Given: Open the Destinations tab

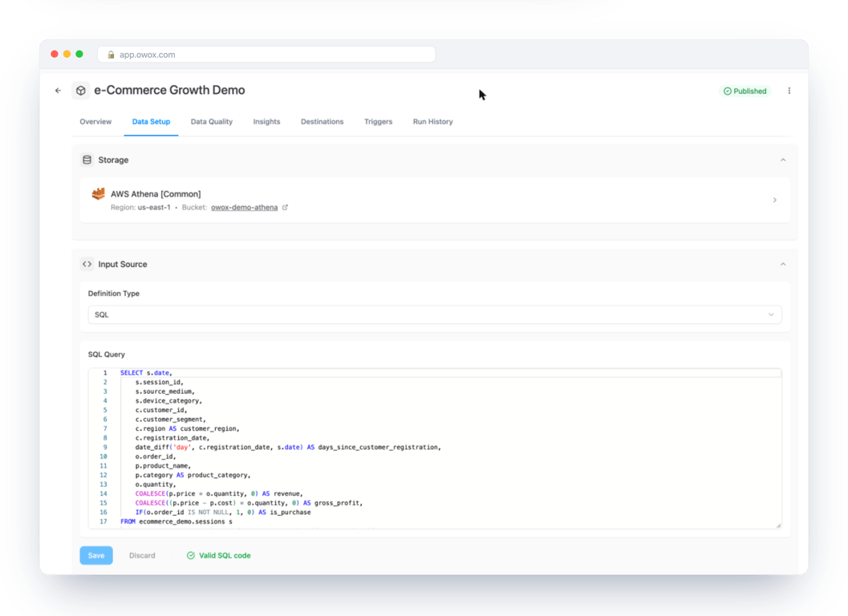Looking at the screenshot, I should click(x=323, y=122).
